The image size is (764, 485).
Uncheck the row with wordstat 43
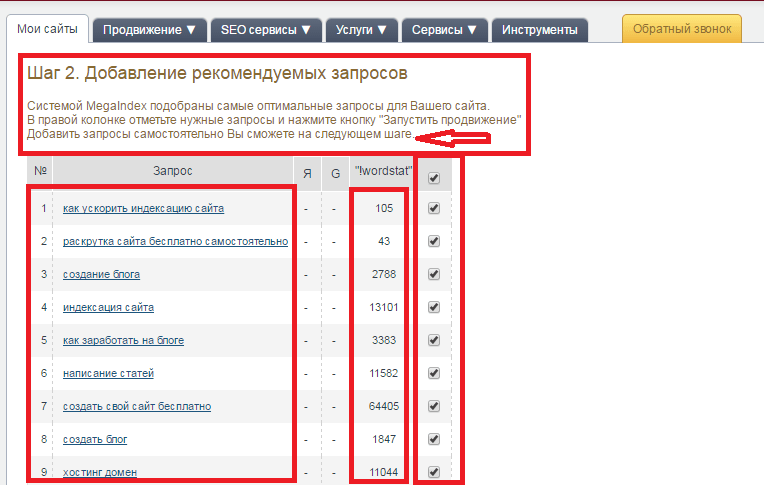434,241
